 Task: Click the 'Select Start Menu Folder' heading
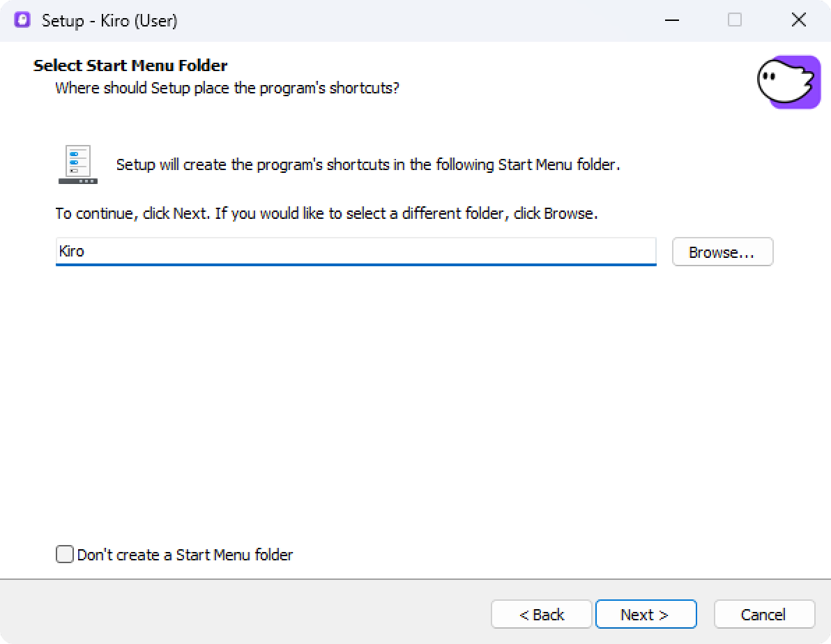click(130, 66)
